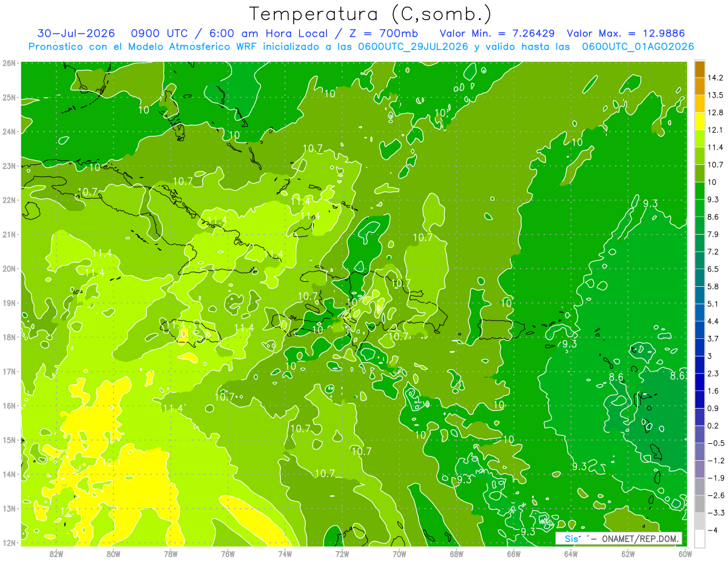The image size is (728, 562).
Task: Click the 60W longitude label
Action: pyautogui.click(x=686, y=554)
